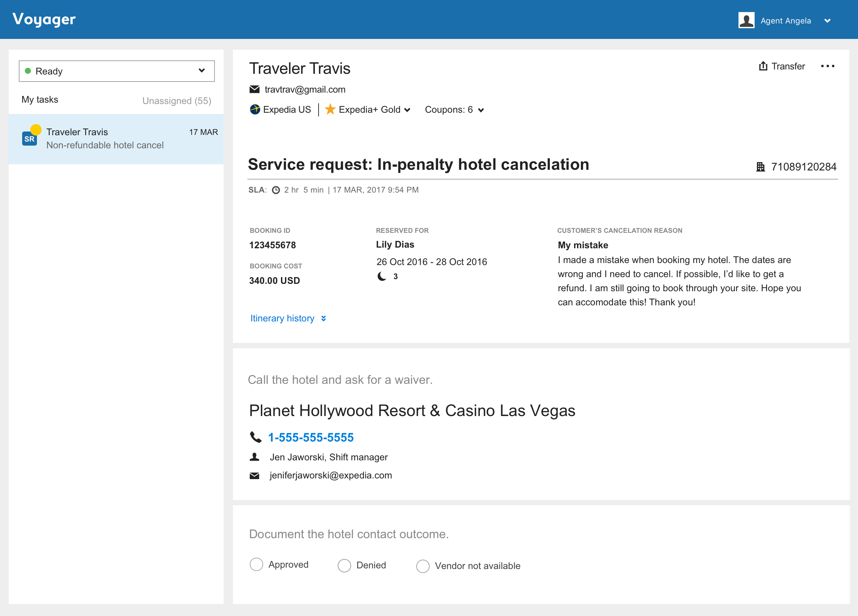Image resolution: width=858 pixels, height=616 pixels.
Task: Click the Transfer share icon
Action: [763, 66]
